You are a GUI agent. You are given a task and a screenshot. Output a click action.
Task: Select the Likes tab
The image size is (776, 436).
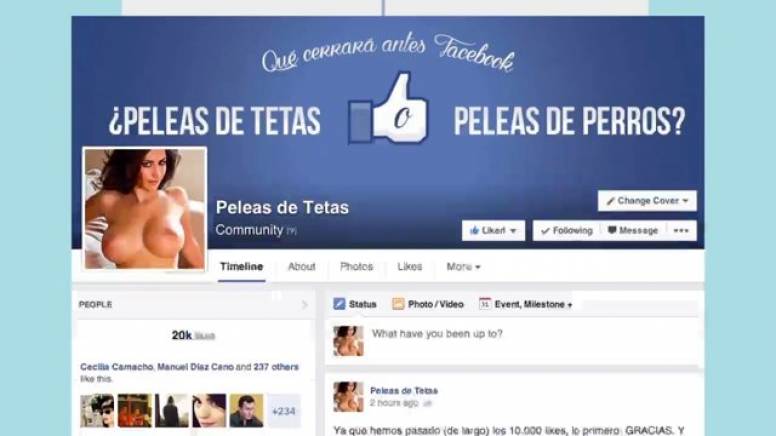tap(410, 267)
